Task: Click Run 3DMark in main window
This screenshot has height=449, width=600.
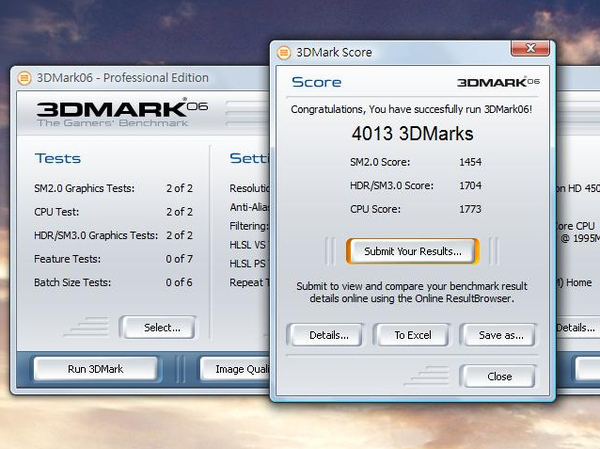Action: coord(96,369)
